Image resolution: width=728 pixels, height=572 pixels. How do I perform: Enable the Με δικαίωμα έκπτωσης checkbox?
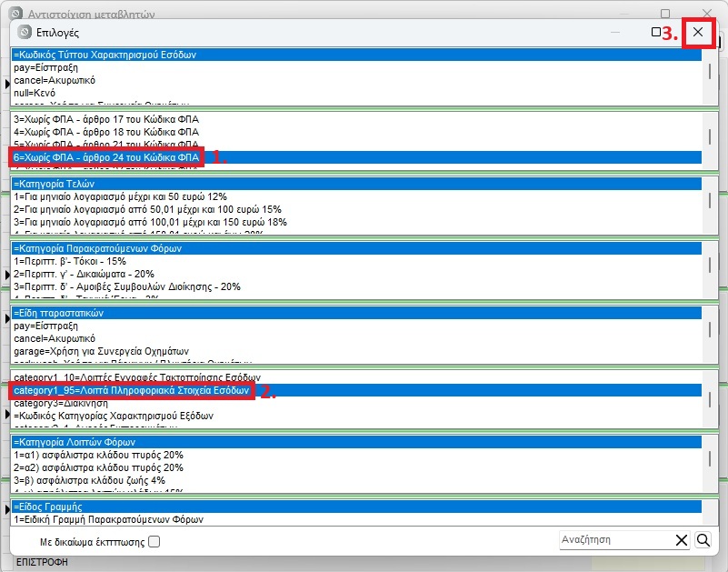pyautogui.click(x=154, y=542)
